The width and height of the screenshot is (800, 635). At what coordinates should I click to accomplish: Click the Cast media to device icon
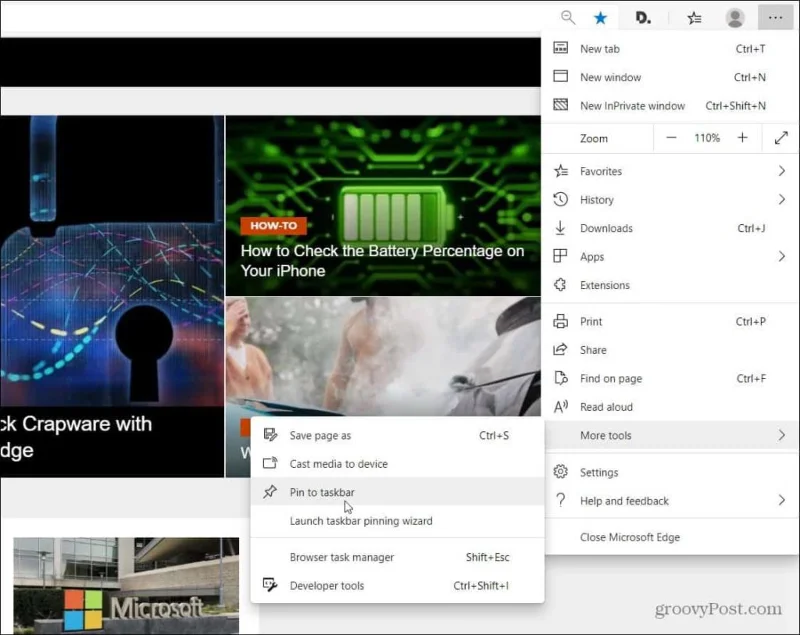point(270,464)
